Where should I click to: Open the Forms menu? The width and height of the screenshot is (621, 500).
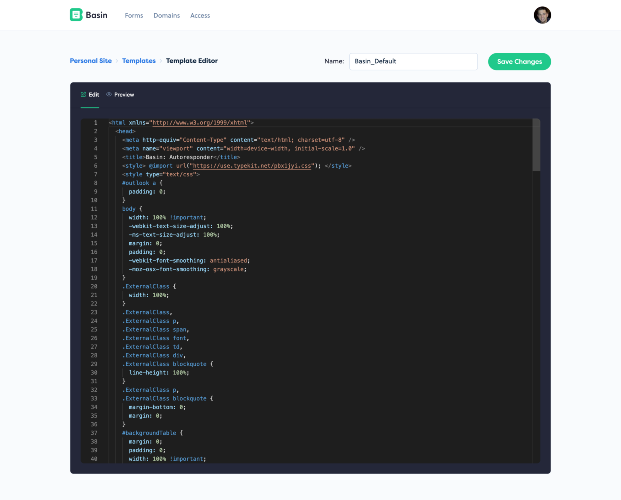coord(134,15)
